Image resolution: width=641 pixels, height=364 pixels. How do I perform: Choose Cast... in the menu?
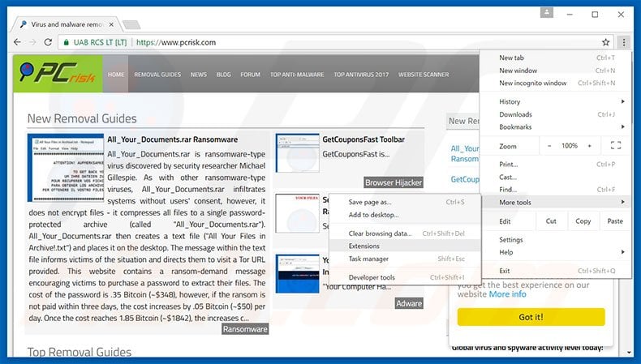tap(557, 177)
